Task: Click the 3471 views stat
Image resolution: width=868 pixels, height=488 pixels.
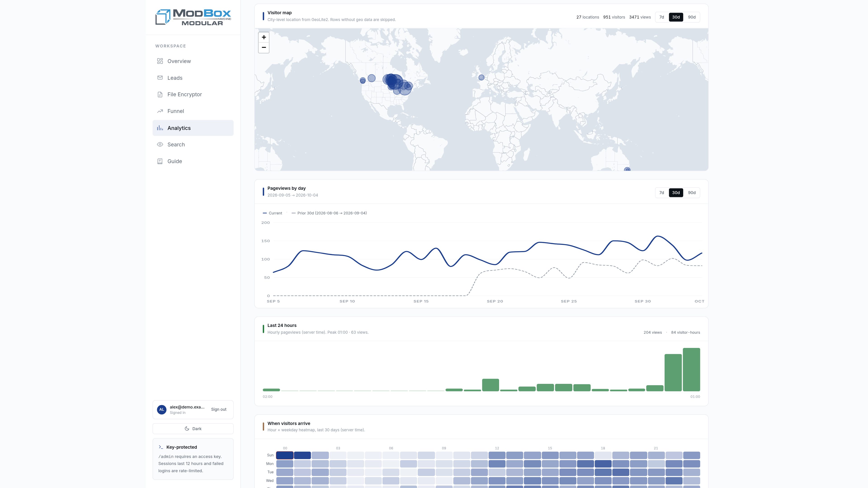Action: click(640, 17)
